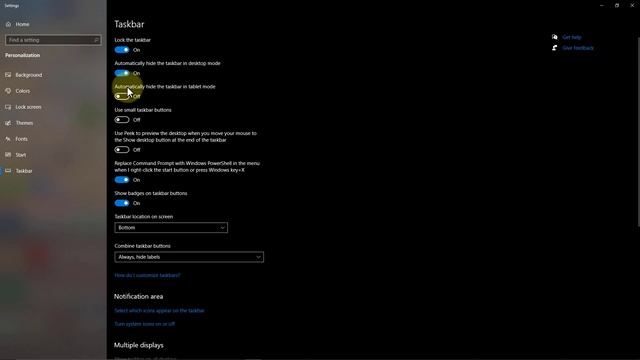
Task: Click the Give feedback link
Action: (x=578, y=48)
